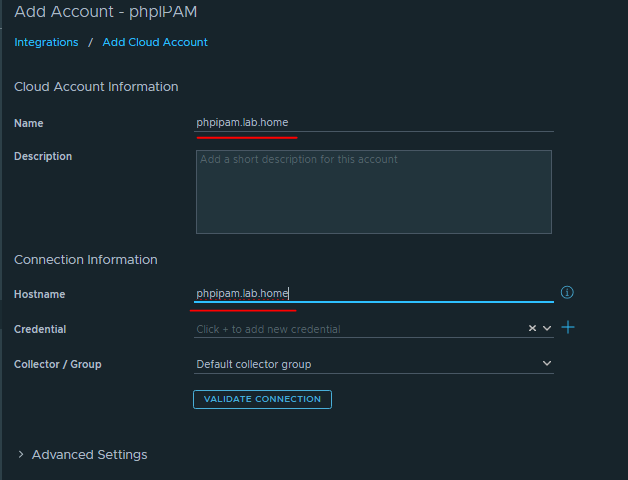Click the Credential search input field
Viewport: 628px width, 480px height.
(358, 329)
